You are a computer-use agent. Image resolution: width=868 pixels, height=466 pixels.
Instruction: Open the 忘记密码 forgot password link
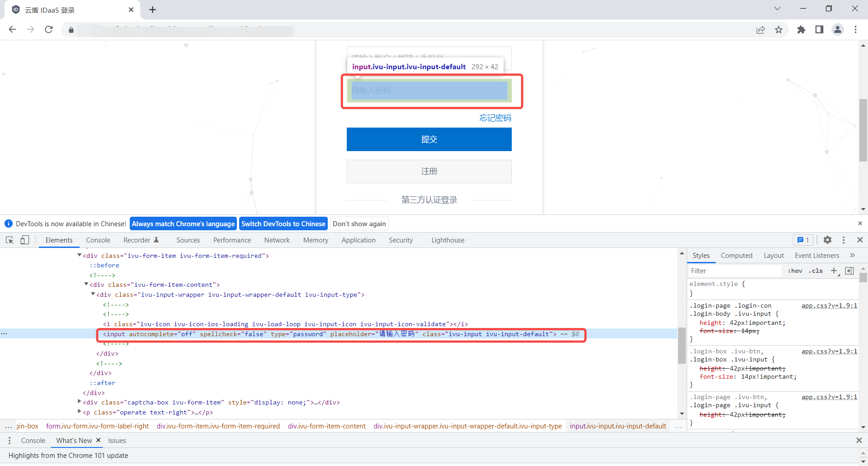pos(495,118)
